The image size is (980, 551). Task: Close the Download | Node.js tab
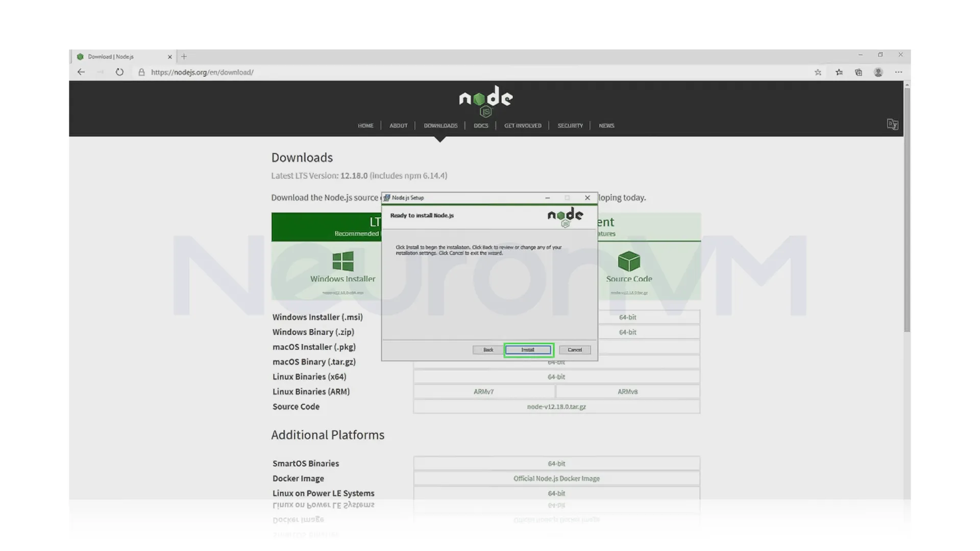170,57
